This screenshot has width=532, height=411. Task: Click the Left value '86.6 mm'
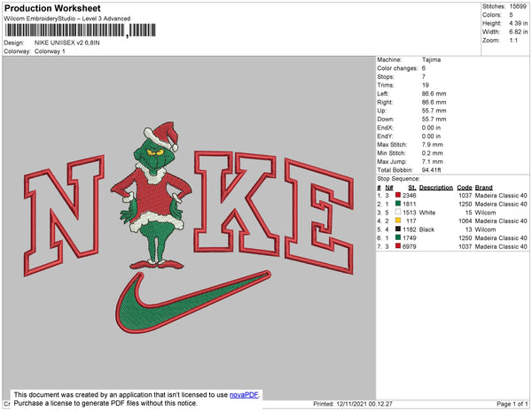(434, 94)
